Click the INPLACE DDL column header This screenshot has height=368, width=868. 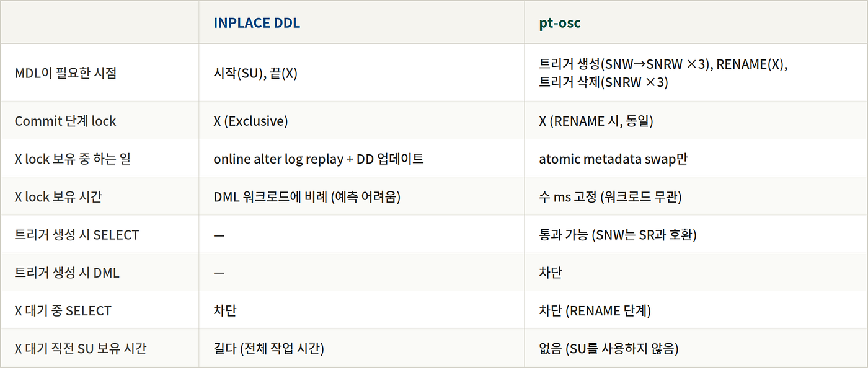tap(256, 23)
